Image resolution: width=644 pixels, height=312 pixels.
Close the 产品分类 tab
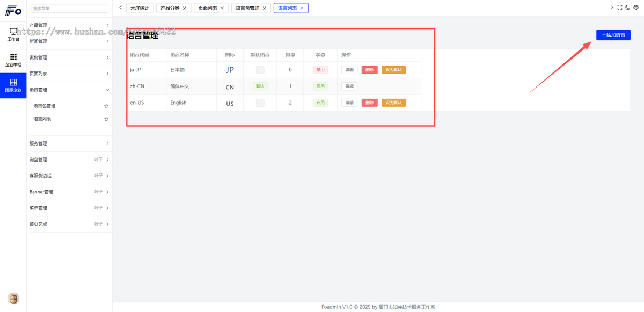coord(185,8)
